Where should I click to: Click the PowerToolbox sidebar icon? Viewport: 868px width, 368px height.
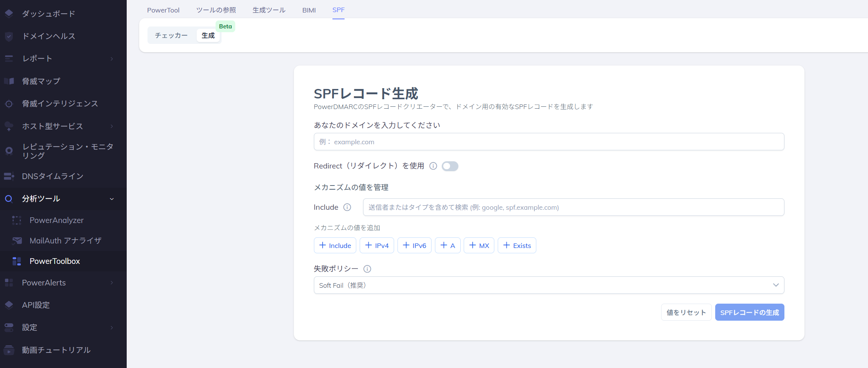(x=17, y=261)
